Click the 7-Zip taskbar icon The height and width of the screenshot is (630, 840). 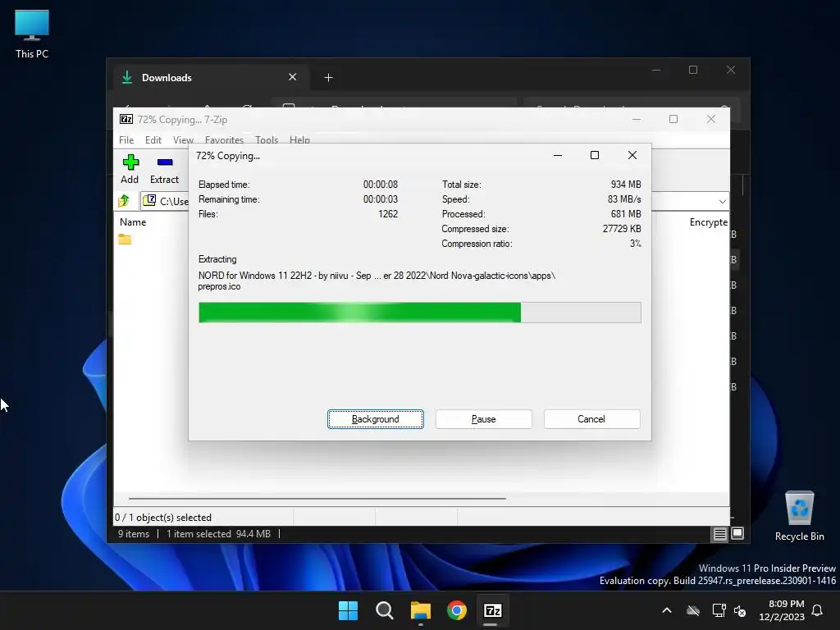(x=493, y=610)
